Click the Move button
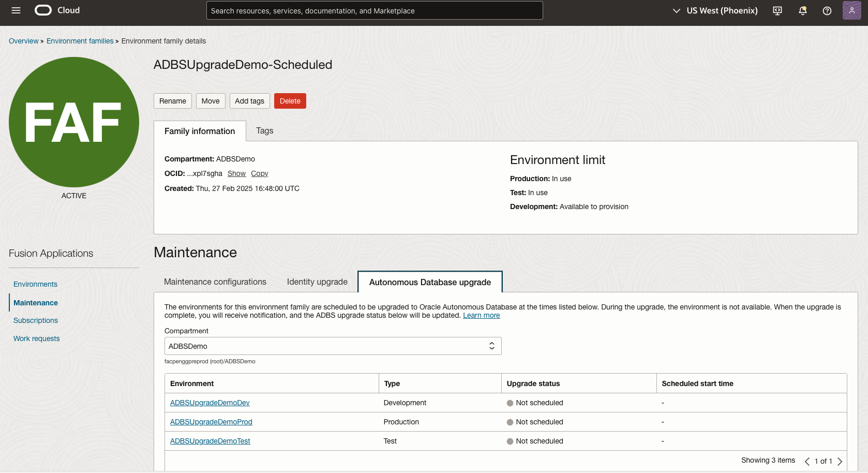The height and width of the screenshot is (473, 868). (x=211, y=101)
